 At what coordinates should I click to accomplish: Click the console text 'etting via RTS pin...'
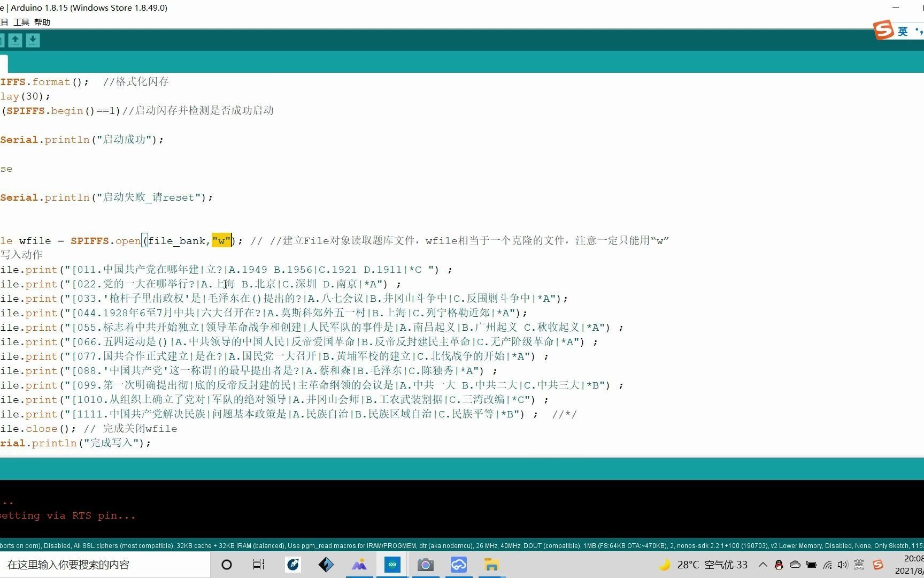tap(68, 516)
